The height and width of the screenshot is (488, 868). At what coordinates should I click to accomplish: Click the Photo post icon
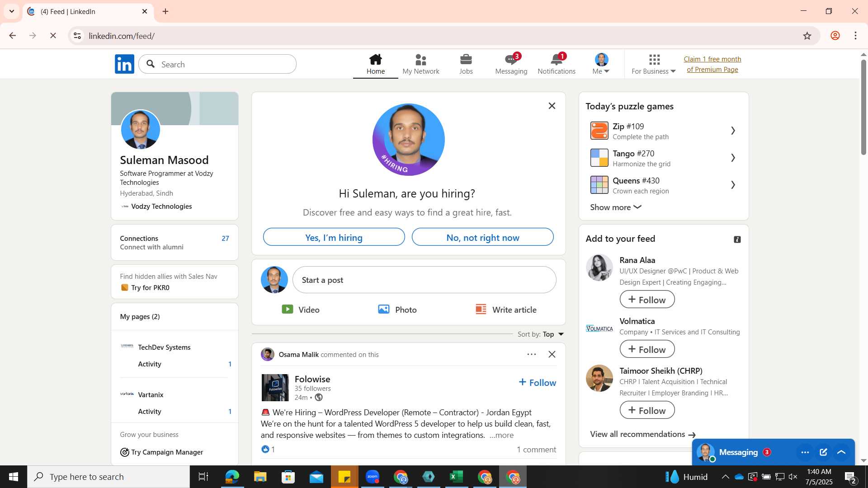383,309
